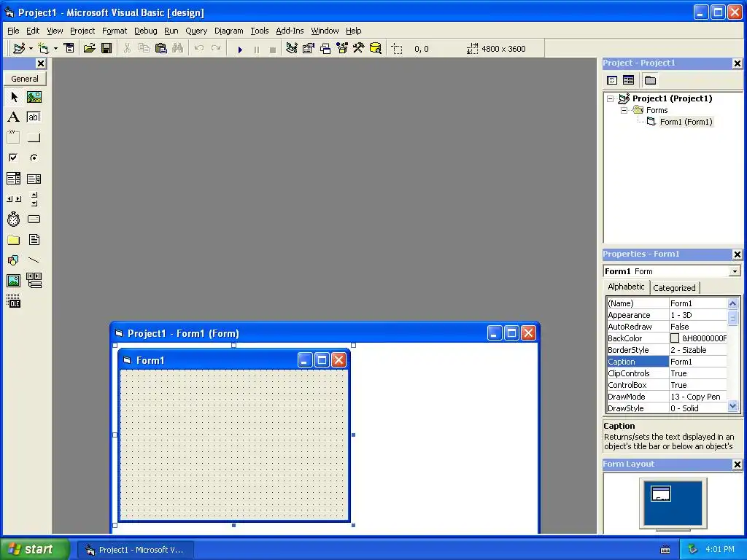This screenshot has width=747, height=560.
Task: Select the OptionButton control tool
Action: click(x=34, y=157)
